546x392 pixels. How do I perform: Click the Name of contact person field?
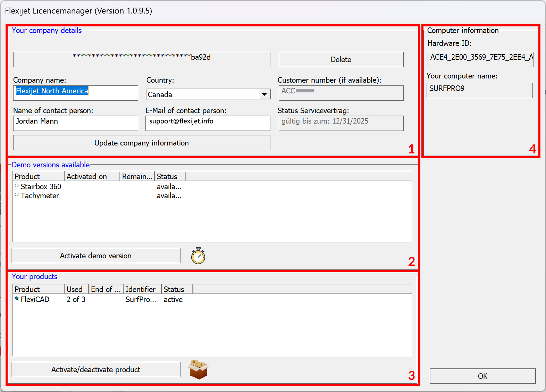(76, 123)
